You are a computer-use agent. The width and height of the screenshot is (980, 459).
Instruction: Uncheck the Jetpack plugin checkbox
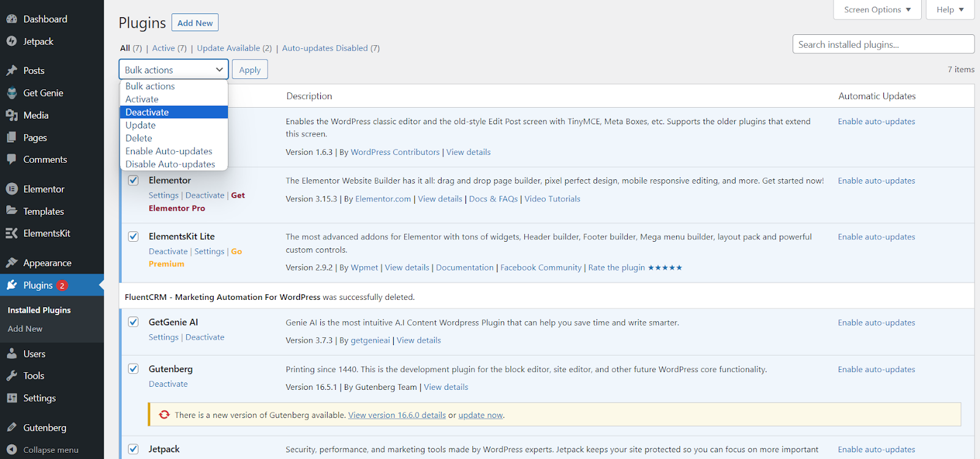tap(133, 449)
